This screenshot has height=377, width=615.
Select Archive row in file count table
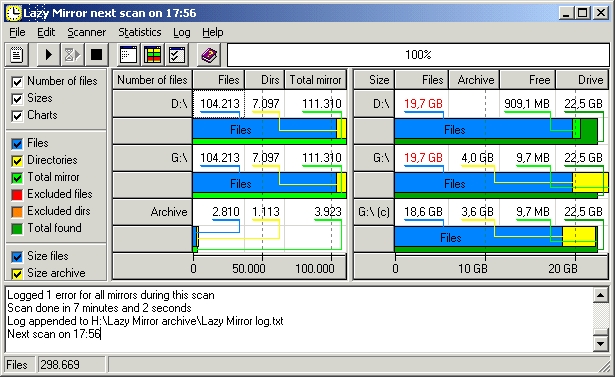(x=152, y=212)
